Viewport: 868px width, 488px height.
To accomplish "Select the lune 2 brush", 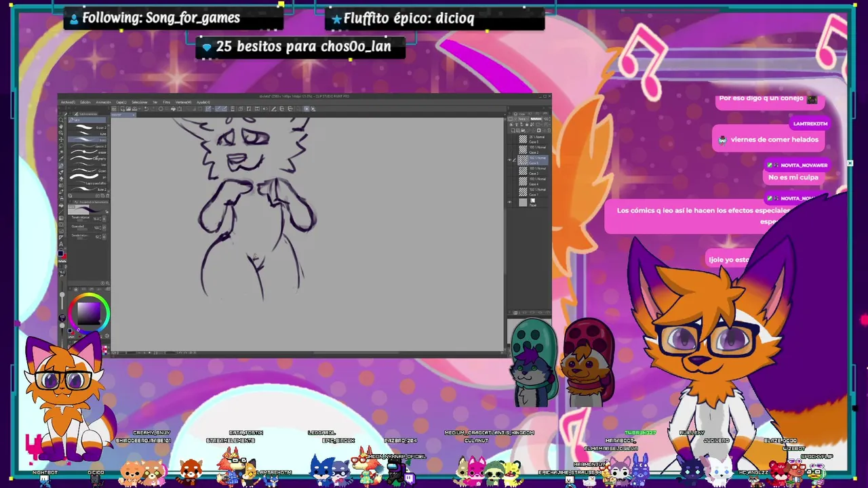I will click(x=87, y=190).
